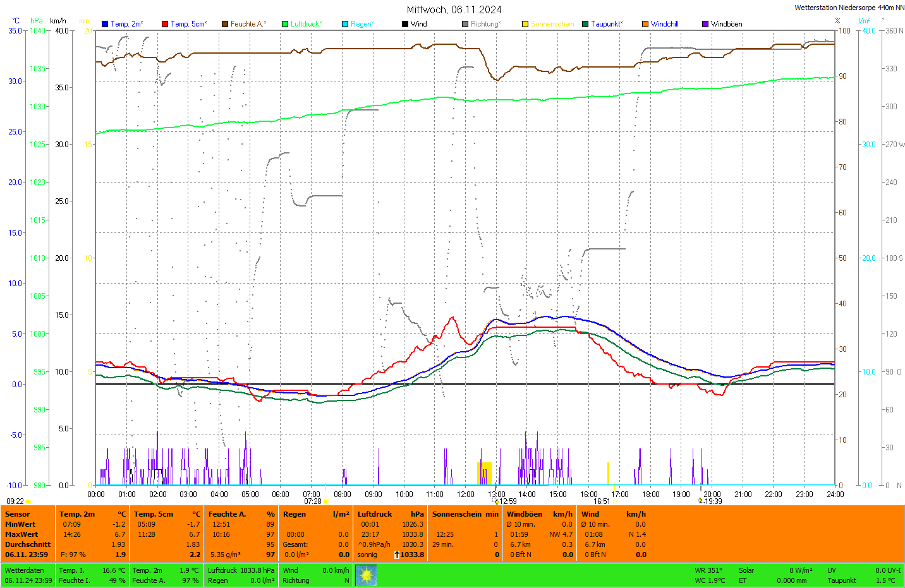Click the Sensor column header in the orange table
The height and width of the screenshot is (588, 905).
coord(18,514)
